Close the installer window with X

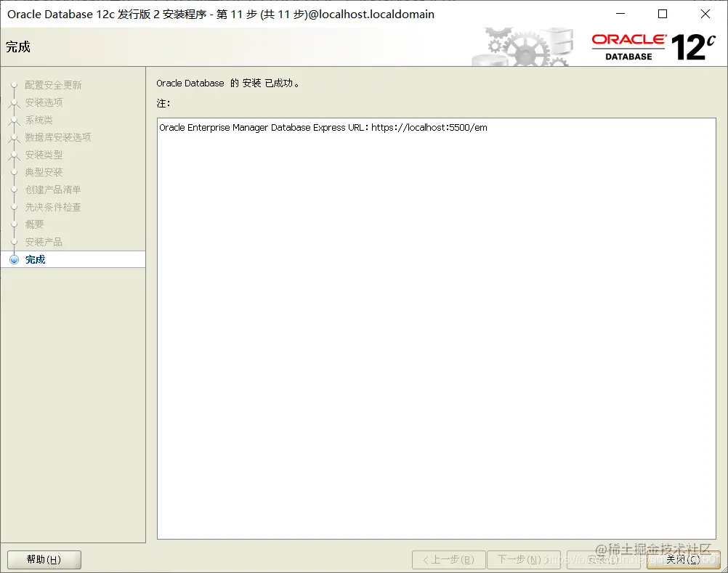click(705, 14)
